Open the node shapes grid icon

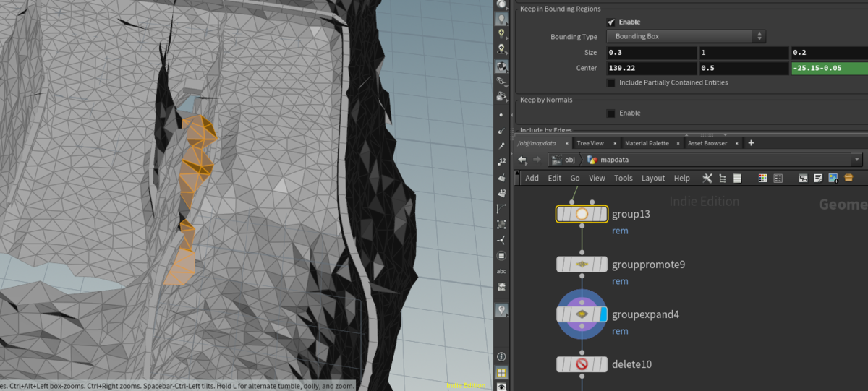(x=778, y=178)
